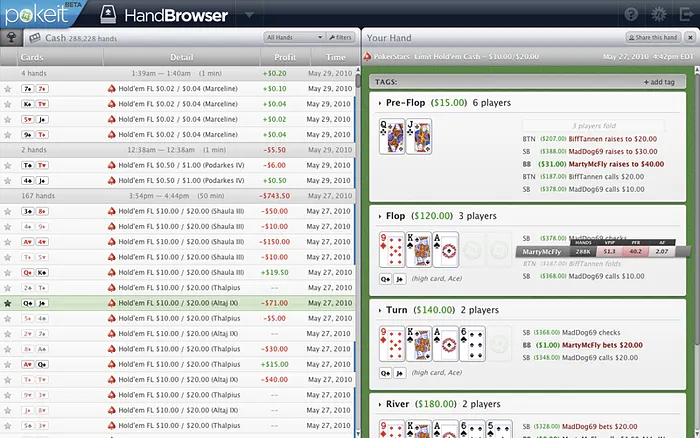The height and width of the screenshot is (438, 700).
Task: Collapse the 4 hands session group row
Action: [x=178, y=73]
